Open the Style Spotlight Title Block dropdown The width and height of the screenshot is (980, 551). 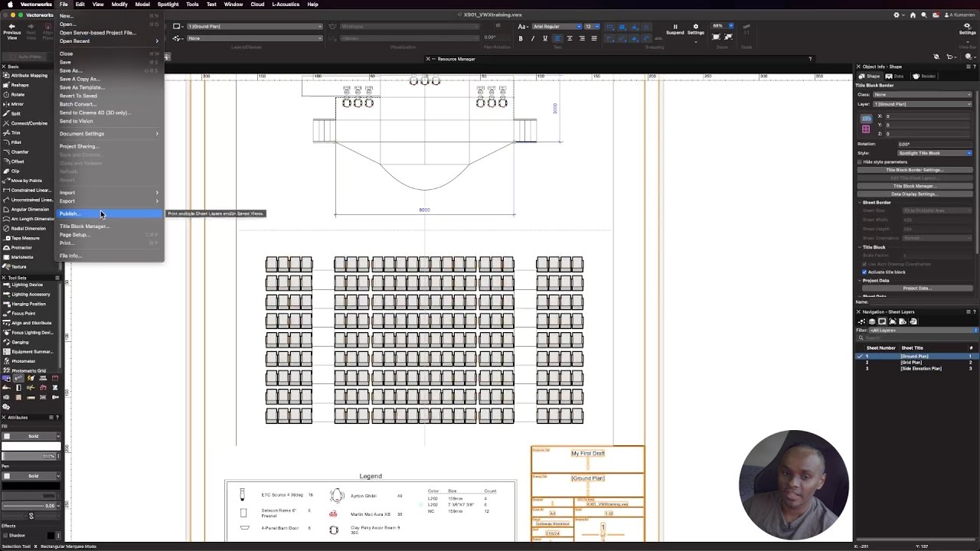(934, 153)
